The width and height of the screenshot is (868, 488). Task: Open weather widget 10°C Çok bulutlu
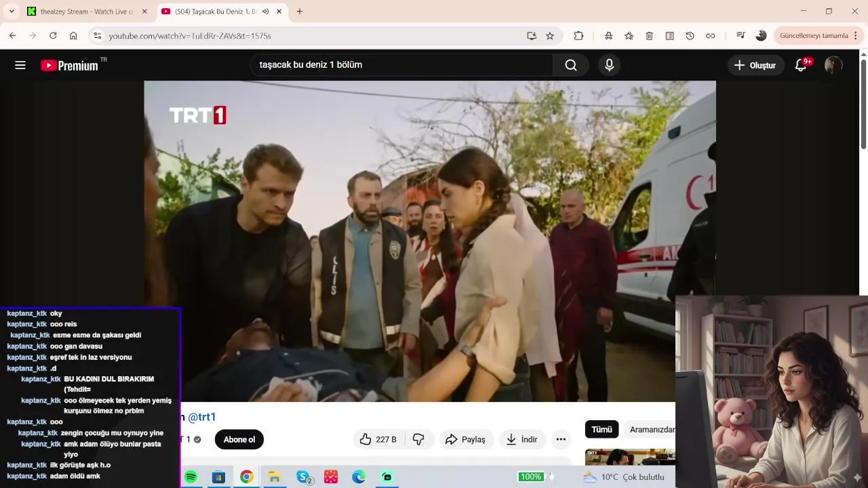coord(624,477)
